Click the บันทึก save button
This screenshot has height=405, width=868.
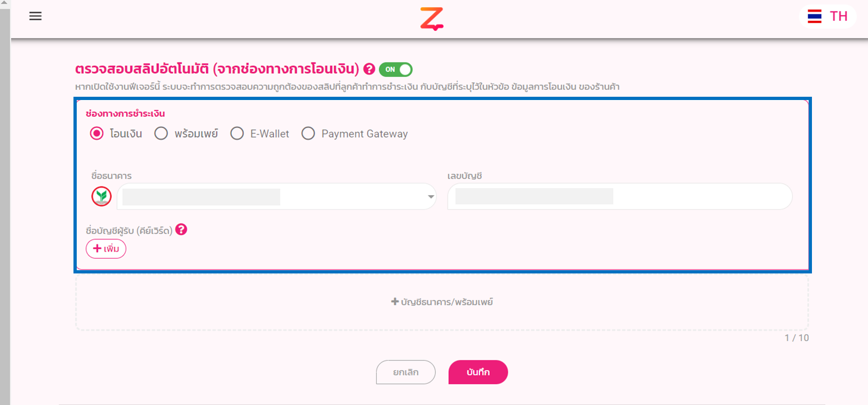click(x=478, y=372)
